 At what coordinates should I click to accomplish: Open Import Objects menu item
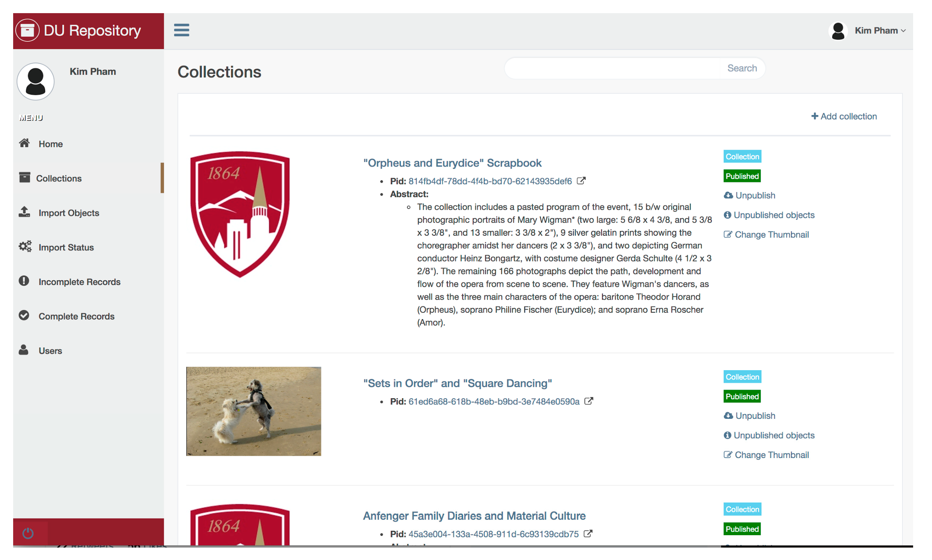click(x=69, y=213)
